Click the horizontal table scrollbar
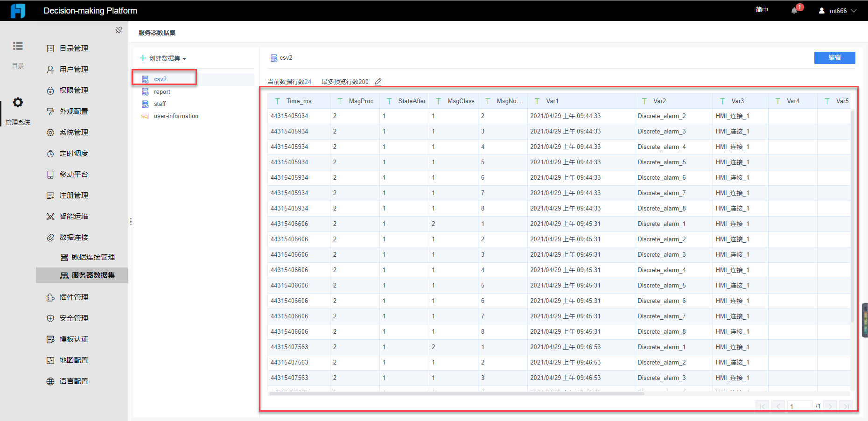This screenshot has width=868, height=421. tap(456, 393)
